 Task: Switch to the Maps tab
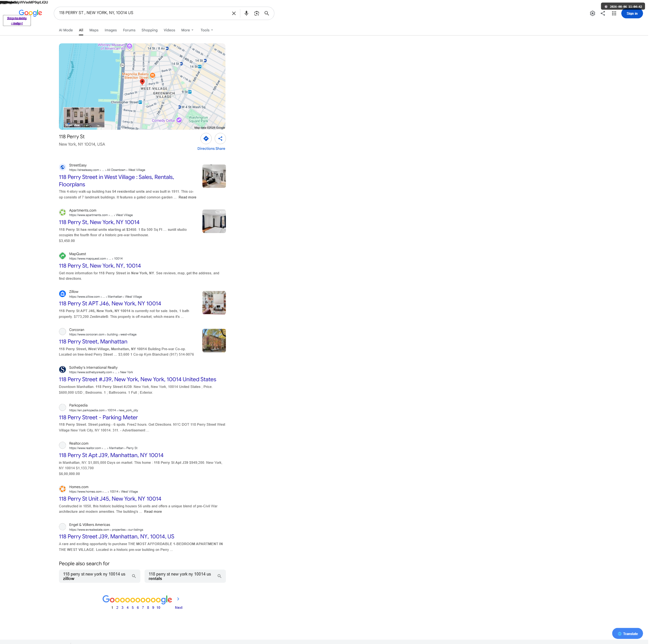click(94, 30)
